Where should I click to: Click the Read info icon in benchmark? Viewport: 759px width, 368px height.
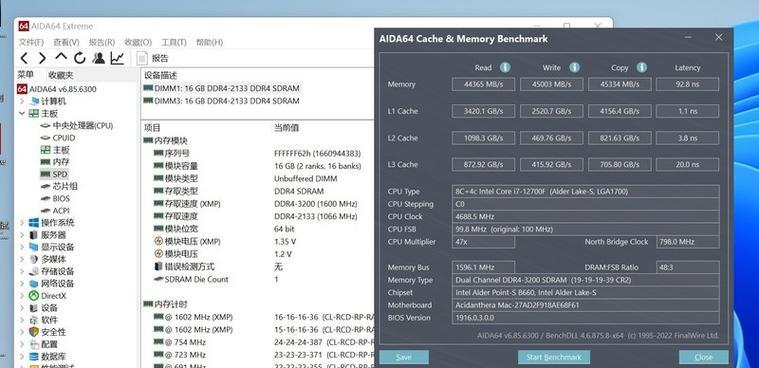tap(505, 67)
